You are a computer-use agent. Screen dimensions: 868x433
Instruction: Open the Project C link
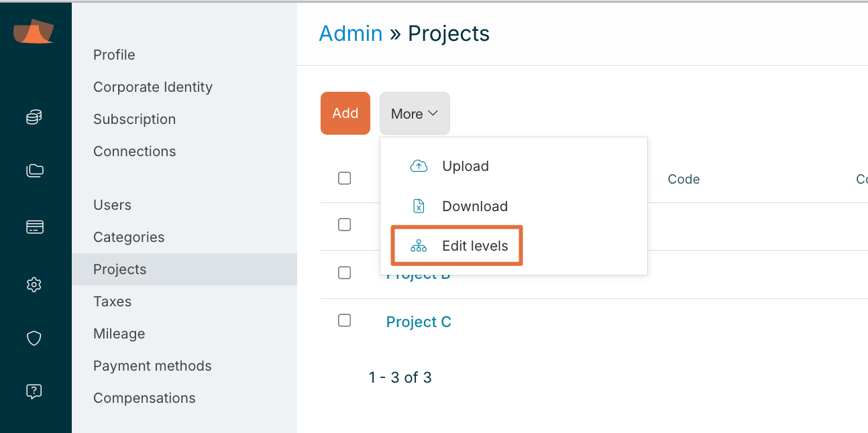(x=419, y=322)
